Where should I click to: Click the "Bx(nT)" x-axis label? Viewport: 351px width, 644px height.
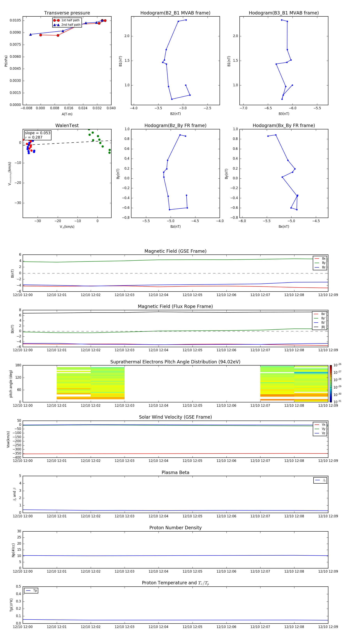[284, 227]
